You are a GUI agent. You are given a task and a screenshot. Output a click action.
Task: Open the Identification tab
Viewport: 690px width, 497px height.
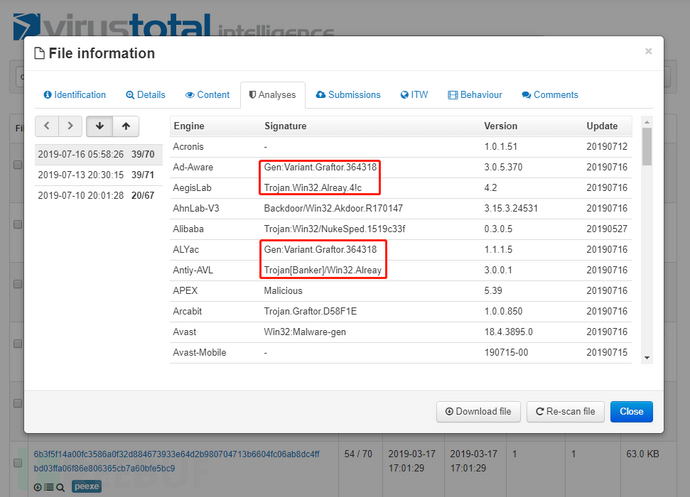[x=75, y=95]
